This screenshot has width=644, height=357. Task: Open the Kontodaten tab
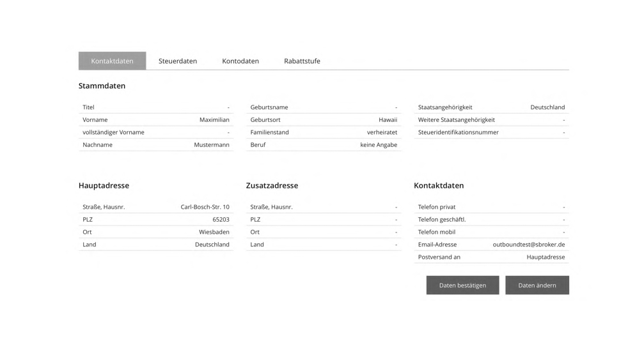[240, 61]
